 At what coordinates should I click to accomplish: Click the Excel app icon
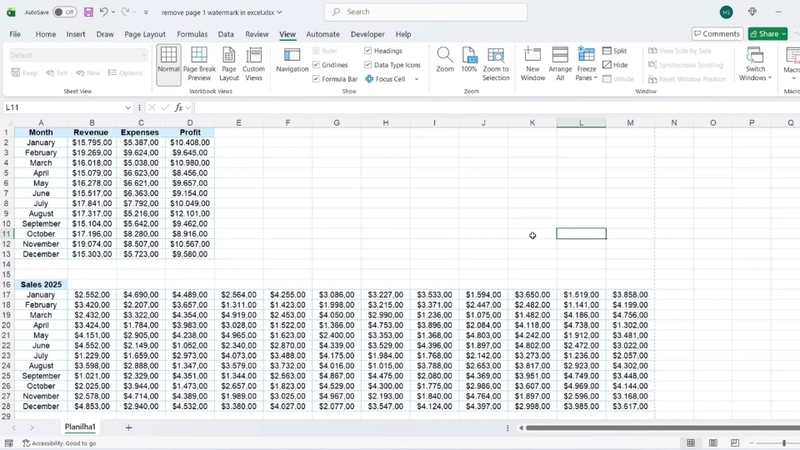click(x=11, y=12)
